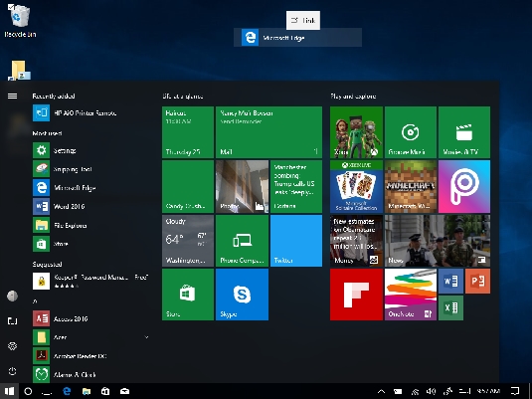Screen dimensions: 532x399
Task: Open the Flipboard tile
Action: (356, 295)
